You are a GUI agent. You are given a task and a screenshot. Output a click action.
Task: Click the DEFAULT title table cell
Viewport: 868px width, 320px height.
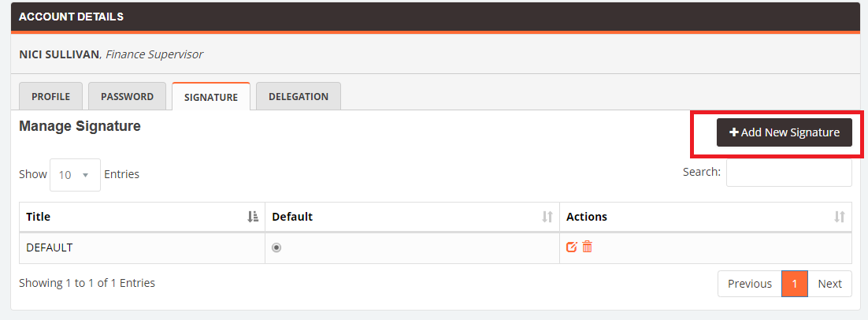143,248
